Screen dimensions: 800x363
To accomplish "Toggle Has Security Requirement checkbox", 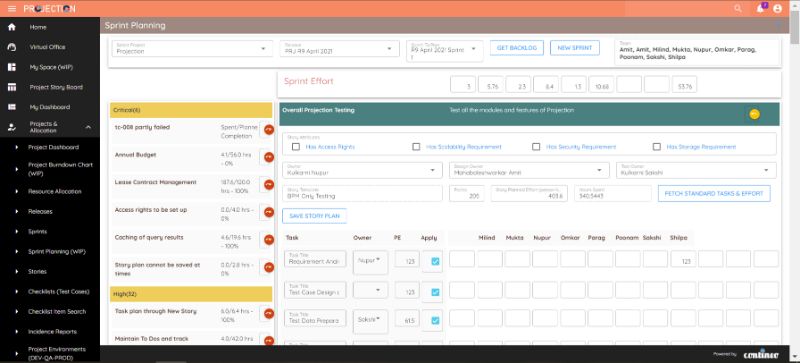I will tap(536, 147).
